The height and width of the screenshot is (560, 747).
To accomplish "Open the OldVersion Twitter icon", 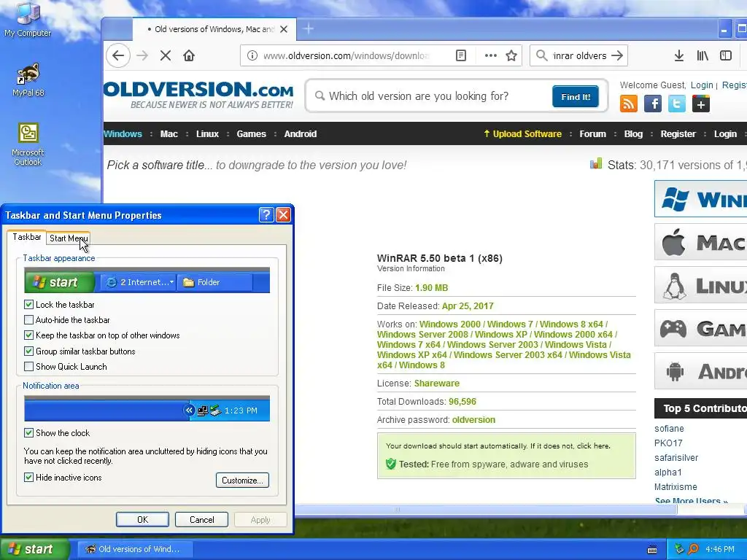I will coord(676,104).
